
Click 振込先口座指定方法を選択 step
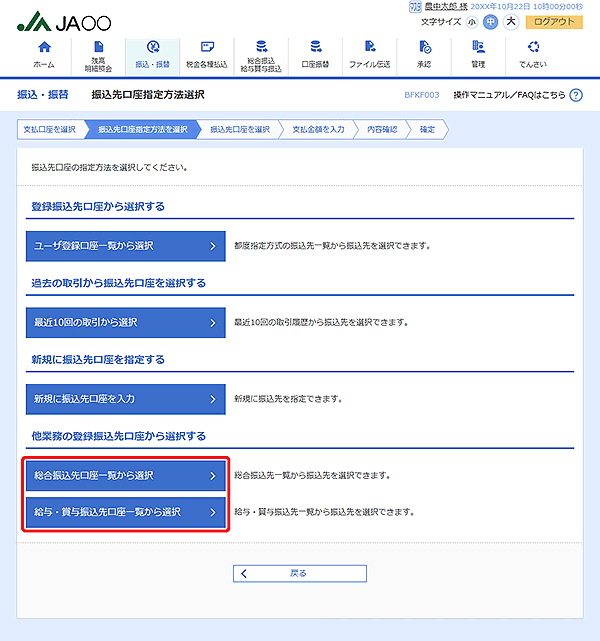click(x=143, y=130)
